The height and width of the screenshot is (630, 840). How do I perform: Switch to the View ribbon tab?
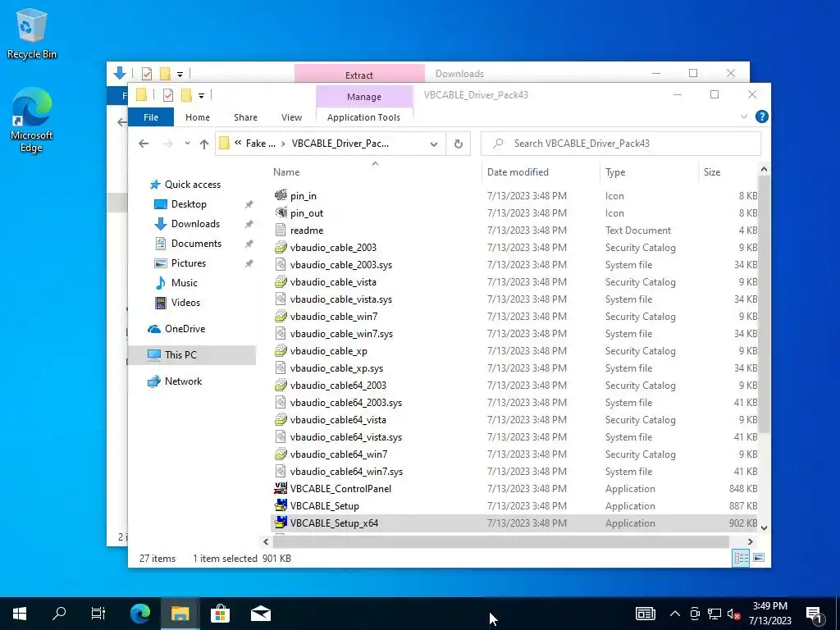[291, 117]
